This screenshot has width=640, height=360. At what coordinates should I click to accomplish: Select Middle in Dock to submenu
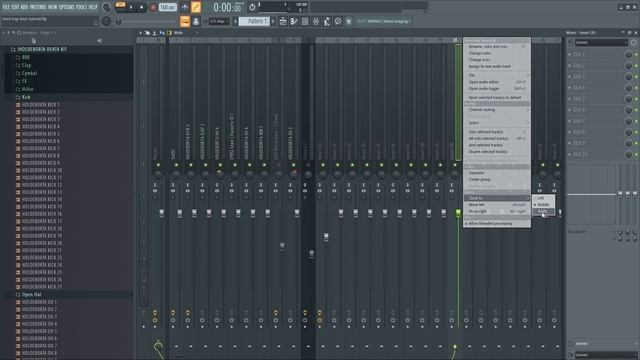point(544,204)
